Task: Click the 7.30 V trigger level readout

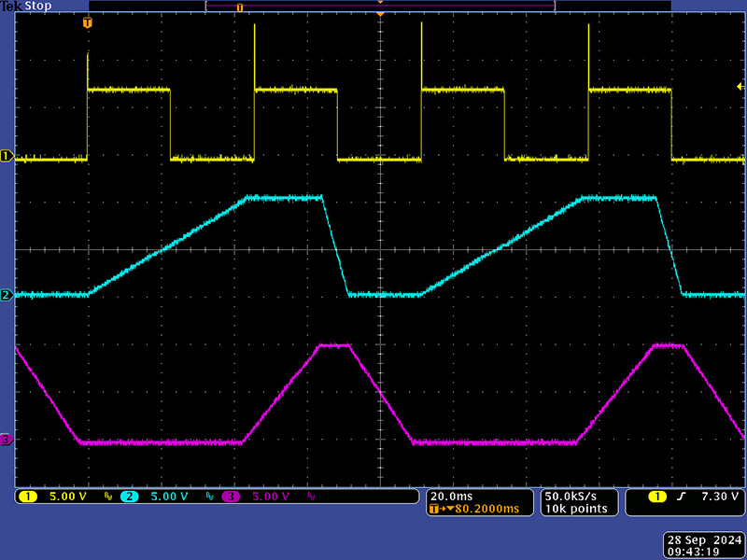Action: (720, 497)
